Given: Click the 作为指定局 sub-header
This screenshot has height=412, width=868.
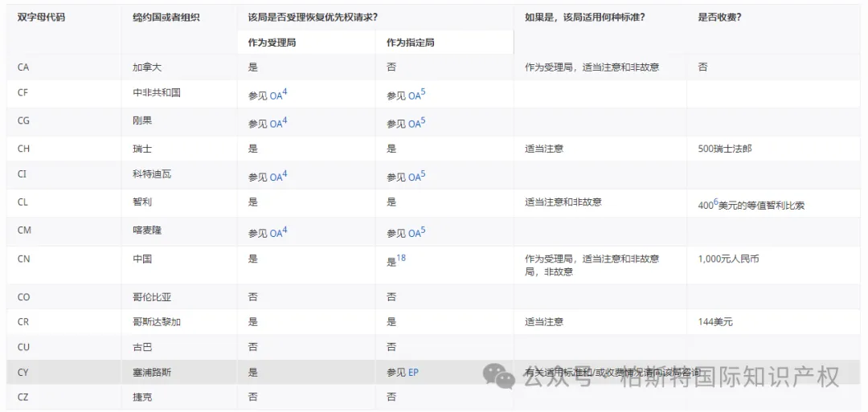Looking at the screenshot, I should pyautogui.click(x=410, y=43).
